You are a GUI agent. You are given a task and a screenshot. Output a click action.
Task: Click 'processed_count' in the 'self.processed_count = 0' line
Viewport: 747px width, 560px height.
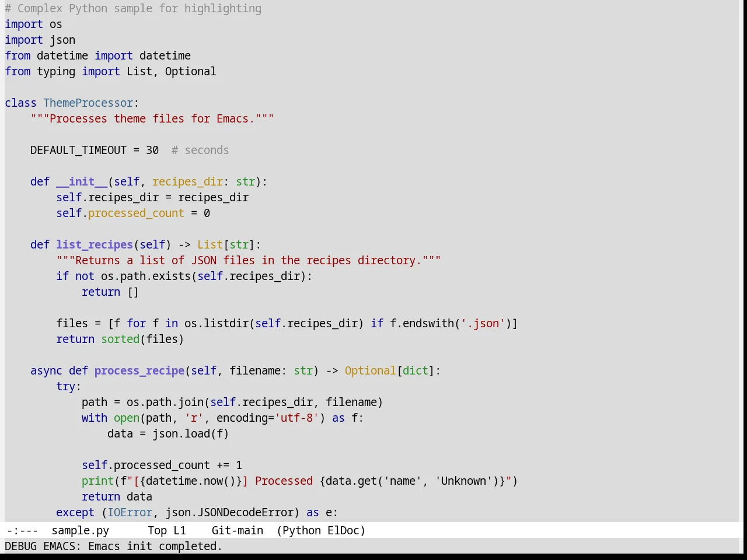tap(136, 213)
